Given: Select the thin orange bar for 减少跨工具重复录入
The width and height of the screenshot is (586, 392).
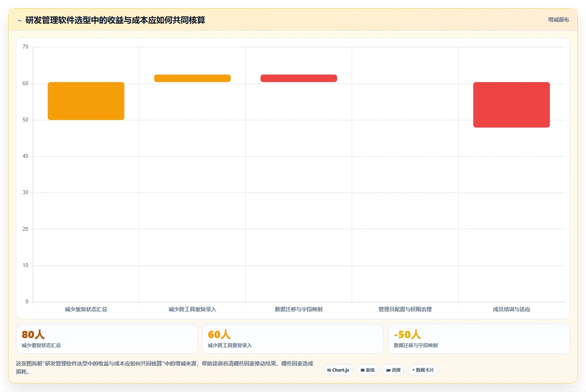Looking at the screenshot, I should 192,78.
